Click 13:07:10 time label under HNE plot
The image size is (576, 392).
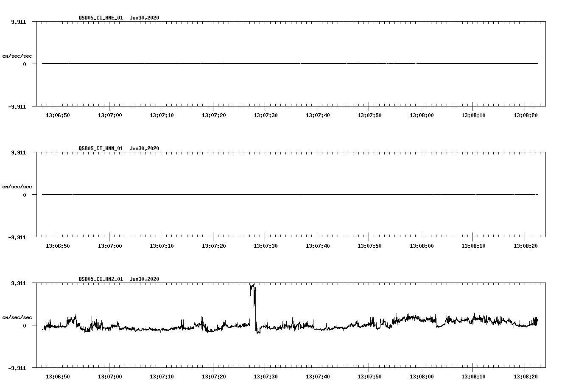point(162,115)
